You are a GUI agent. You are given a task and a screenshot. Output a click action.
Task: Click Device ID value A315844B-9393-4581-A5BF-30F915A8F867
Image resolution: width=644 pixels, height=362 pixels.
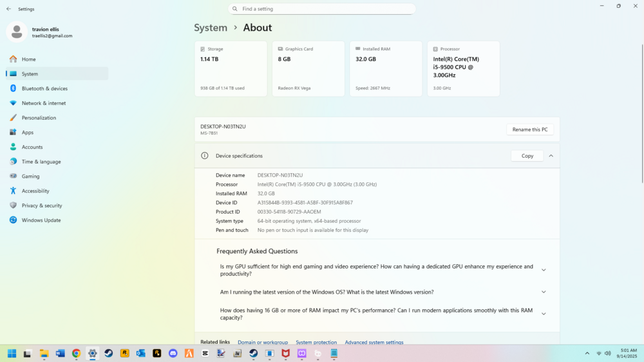tap(305, 202)
